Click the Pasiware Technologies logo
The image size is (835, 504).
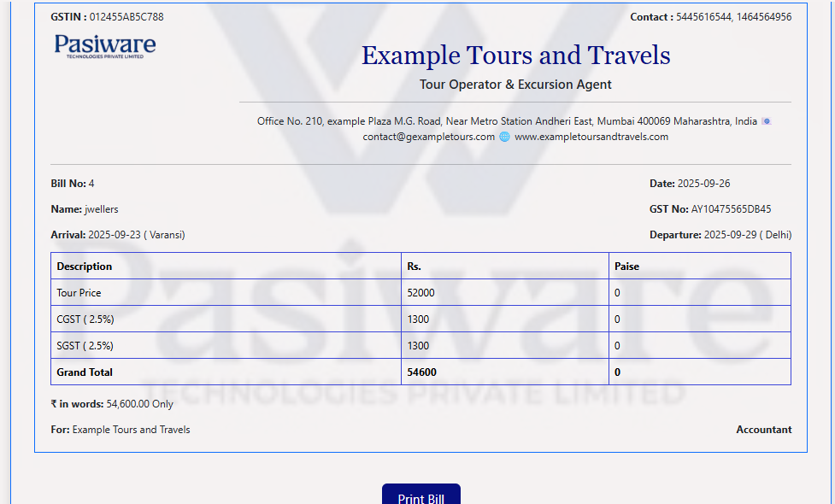click(103, 48)
